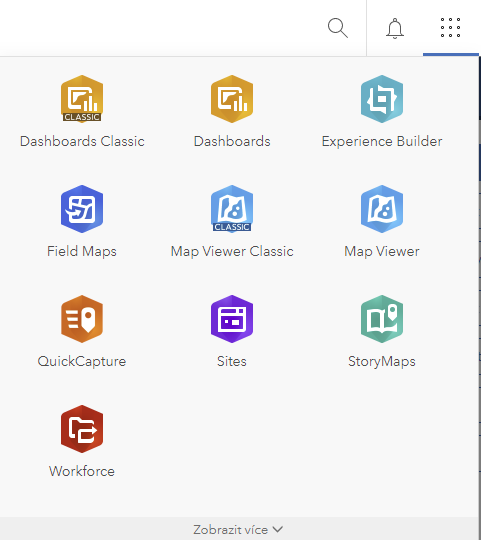The height and width of the screenshot is (540, 481).
Task: Open notifications bell icon
Action: click(x=395, y=28)
